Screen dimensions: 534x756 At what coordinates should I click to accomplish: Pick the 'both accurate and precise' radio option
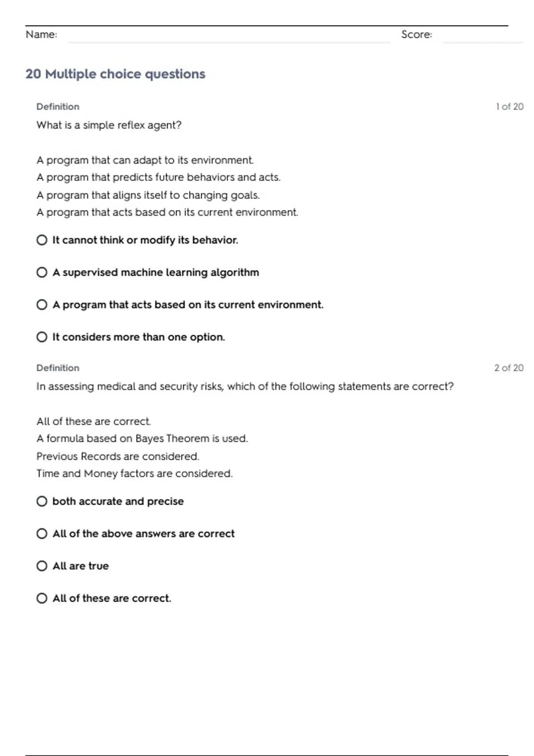(42, 501)
